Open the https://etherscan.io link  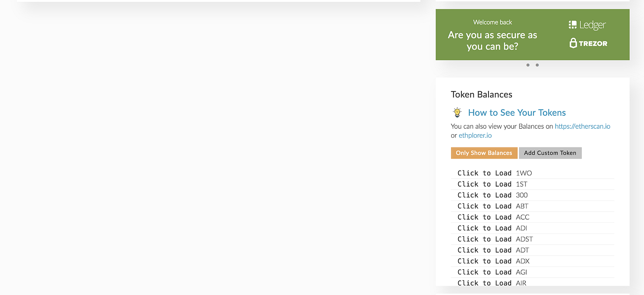[x=582, y=126]
